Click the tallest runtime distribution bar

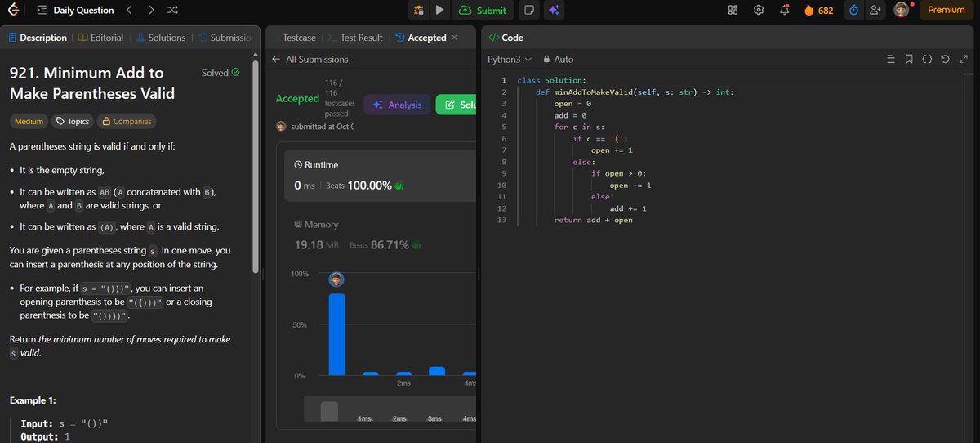click(336, 334)
